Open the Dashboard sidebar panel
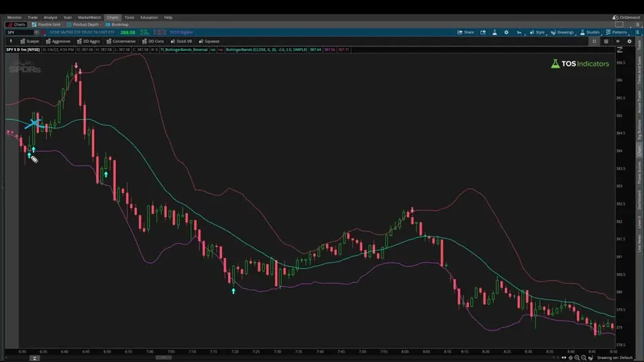Screen dimensions: 644x362 pyautogui.click(x=639, y=200)
